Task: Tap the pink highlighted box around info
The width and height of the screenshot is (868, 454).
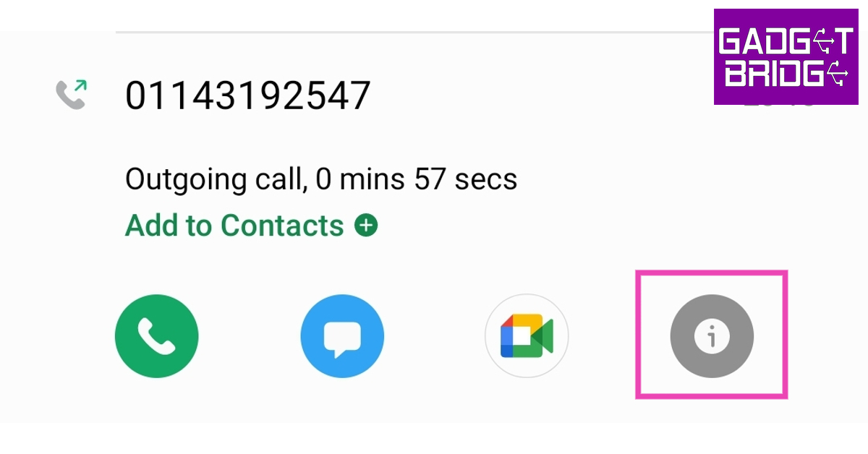Action: [712, 335]
